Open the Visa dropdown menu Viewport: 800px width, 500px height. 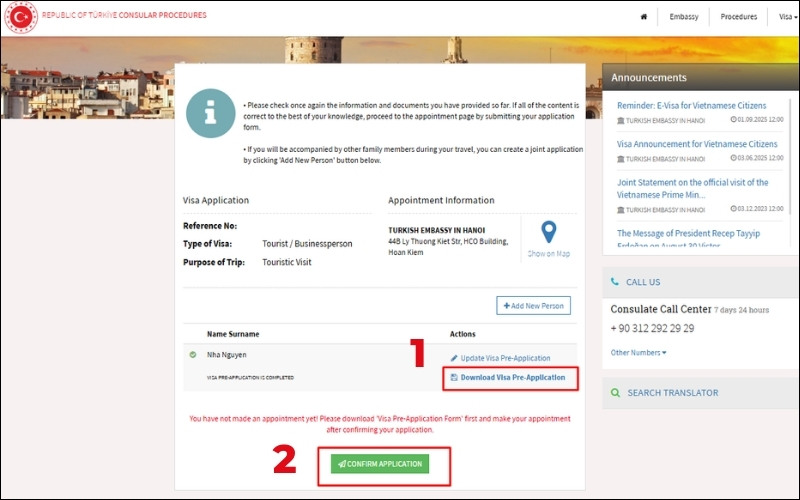787,17
